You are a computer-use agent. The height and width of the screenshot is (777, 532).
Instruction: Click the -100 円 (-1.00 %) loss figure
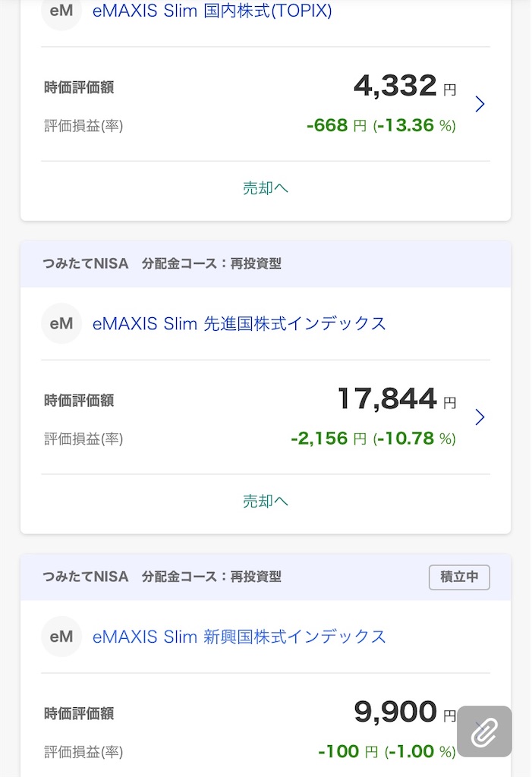(x=387, y=752)
